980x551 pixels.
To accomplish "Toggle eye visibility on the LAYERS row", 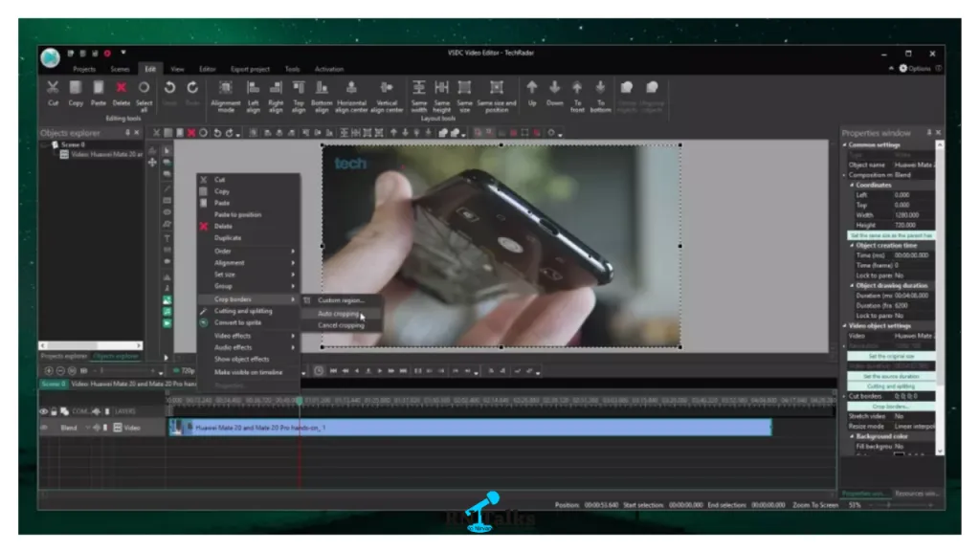I will (x=44, y=411).
